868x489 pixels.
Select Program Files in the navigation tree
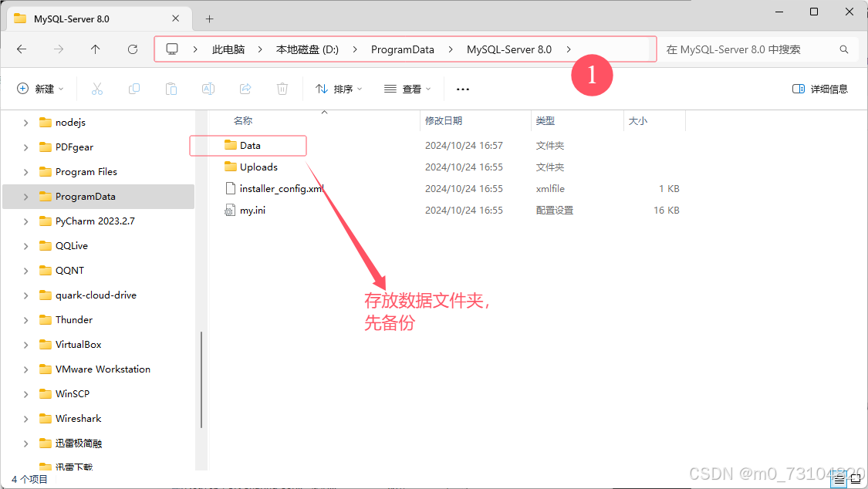point(86,172)
